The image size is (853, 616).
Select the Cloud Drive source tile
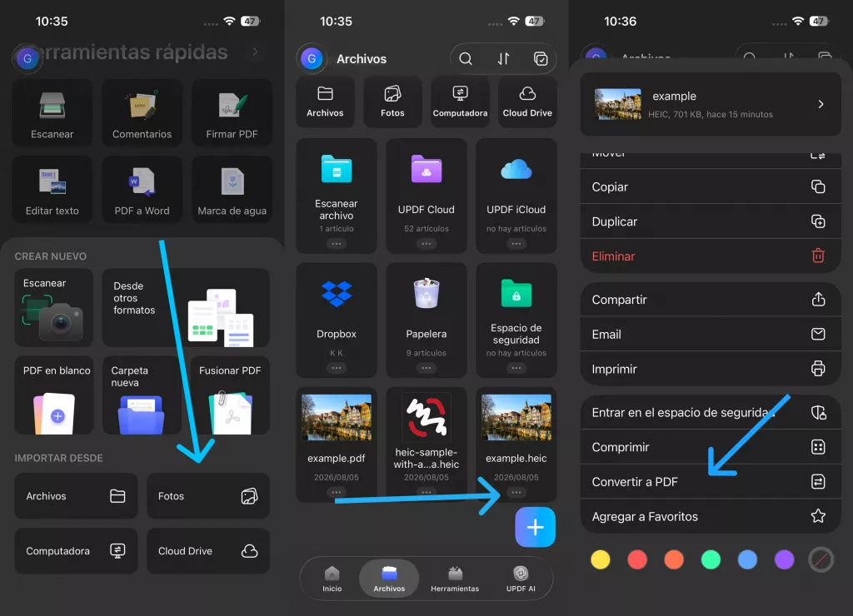[x=527, y=102]
